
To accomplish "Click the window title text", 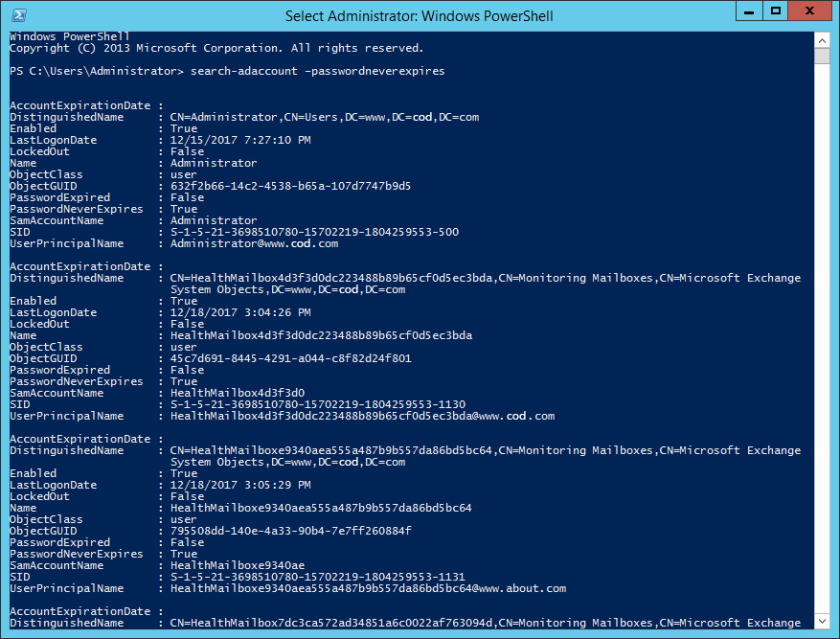I will [419, 16].
